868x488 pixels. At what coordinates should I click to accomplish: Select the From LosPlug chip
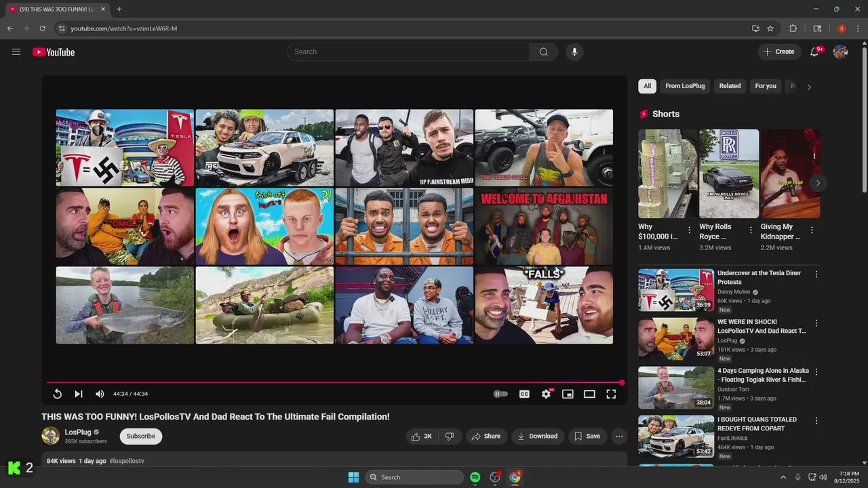click(x=685, y=86)
